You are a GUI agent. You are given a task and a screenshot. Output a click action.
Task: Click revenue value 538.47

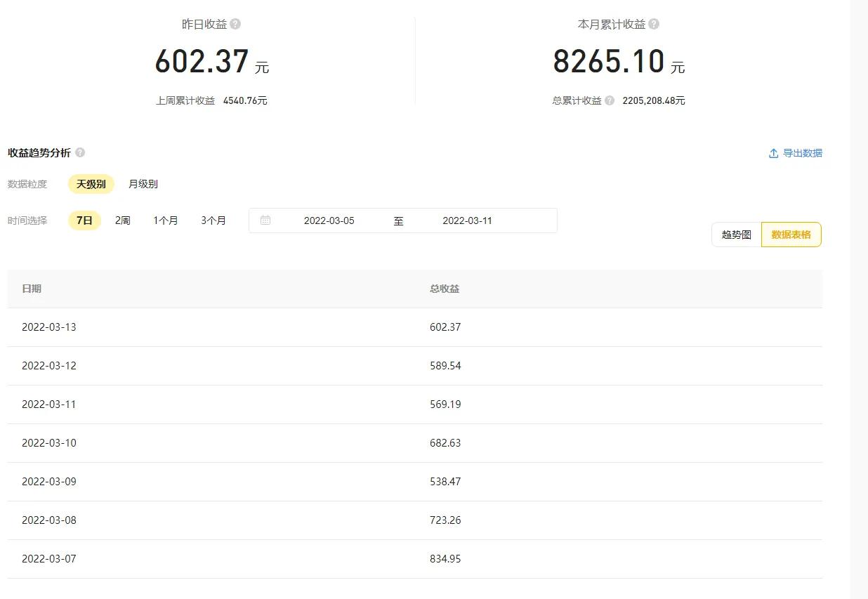[x=445, y=482]
